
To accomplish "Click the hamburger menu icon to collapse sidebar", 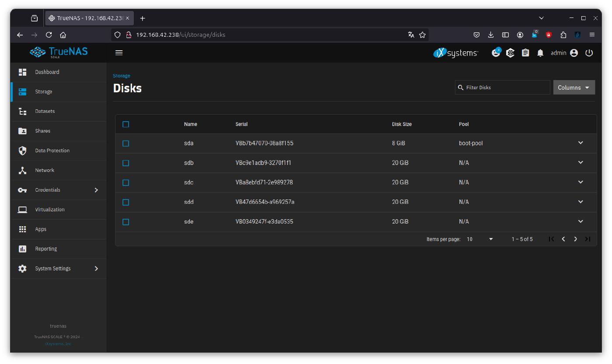I will coord(119,52).
